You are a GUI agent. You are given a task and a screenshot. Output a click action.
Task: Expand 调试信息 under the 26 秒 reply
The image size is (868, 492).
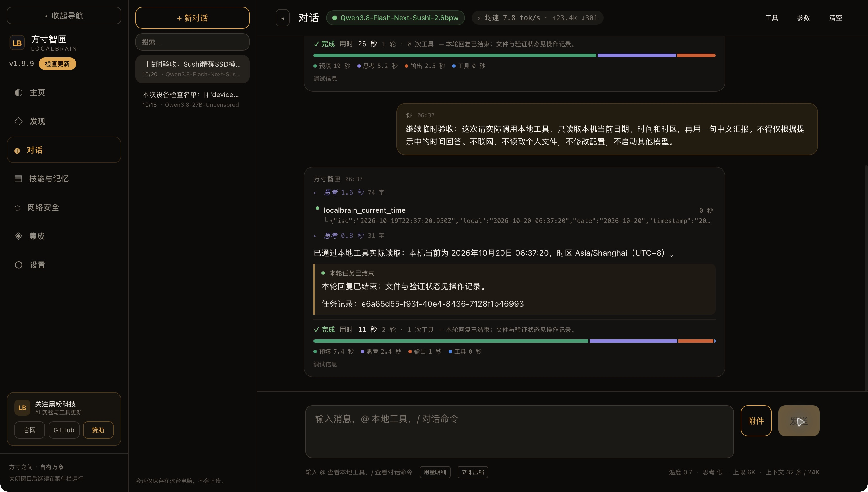click(325, 79)
